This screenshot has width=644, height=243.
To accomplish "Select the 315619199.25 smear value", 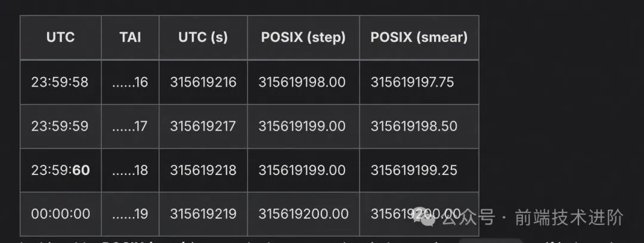I will click(x=413, y=170).
